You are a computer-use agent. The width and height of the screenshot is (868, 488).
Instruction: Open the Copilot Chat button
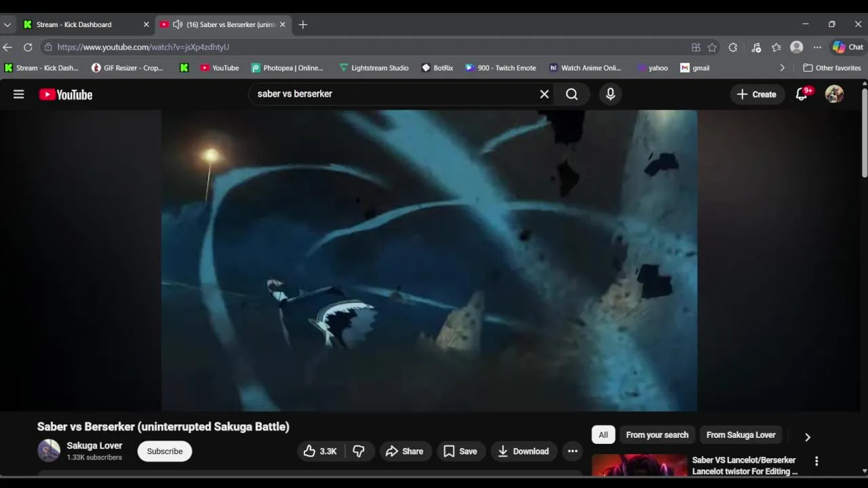(x=848, y=47)
